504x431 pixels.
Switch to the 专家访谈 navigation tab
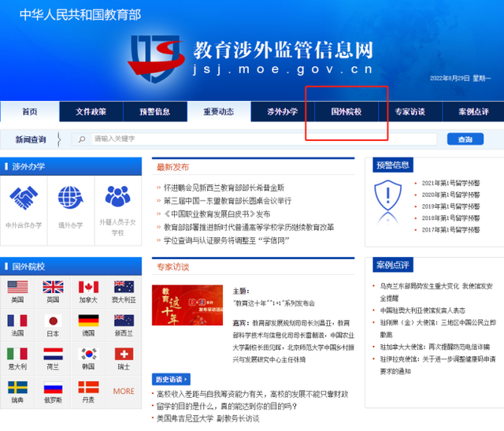click(410, 112)
